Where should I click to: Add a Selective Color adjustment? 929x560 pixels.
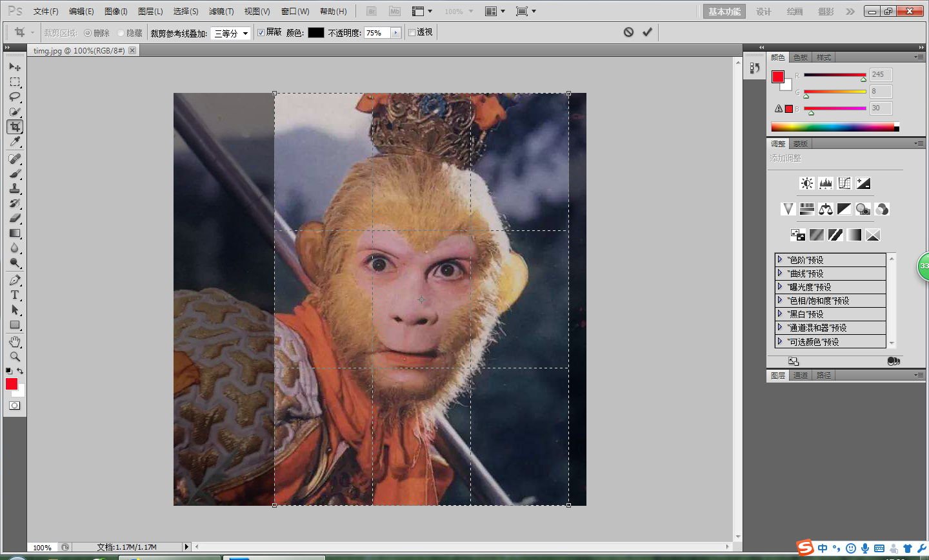click(x=873, y=235)
